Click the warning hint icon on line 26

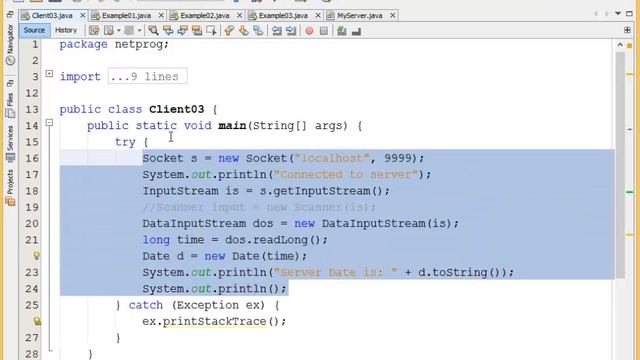click(37, 321)
